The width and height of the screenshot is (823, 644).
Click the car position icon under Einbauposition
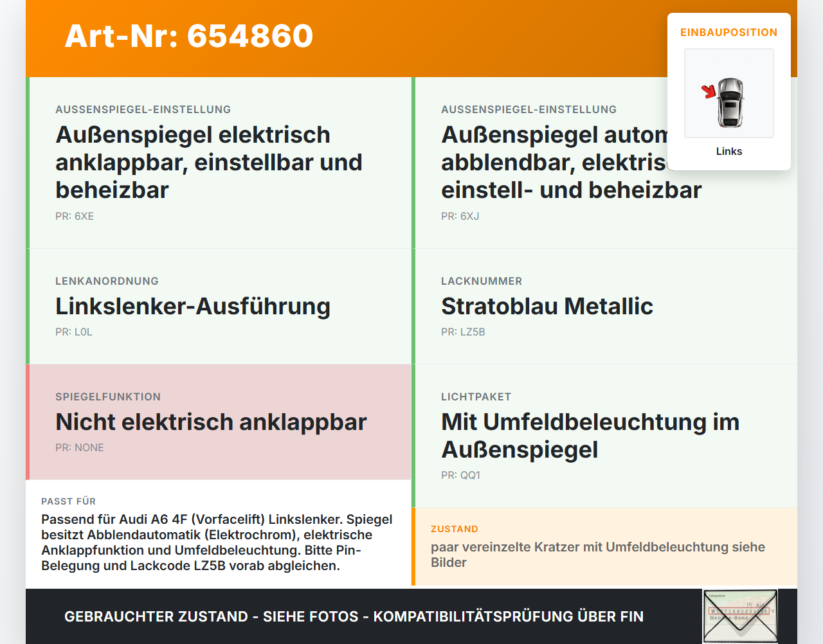click(x=729, y=94)
